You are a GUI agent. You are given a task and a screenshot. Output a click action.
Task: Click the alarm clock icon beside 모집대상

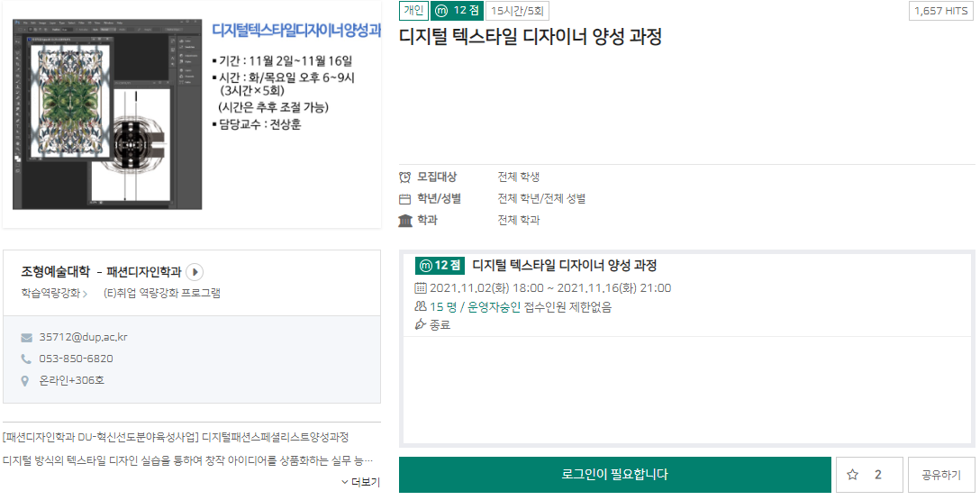pos(405,177)
